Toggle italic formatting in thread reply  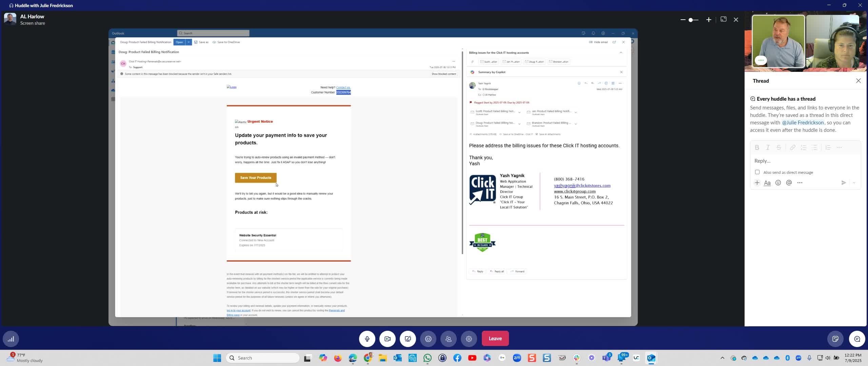point(768,147)
